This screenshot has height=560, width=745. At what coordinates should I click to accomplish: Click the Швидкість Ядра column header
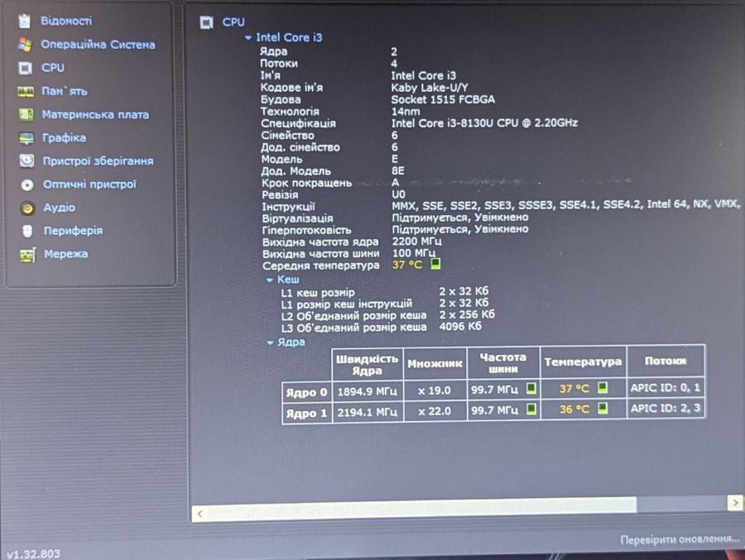[x=368, y=365]
